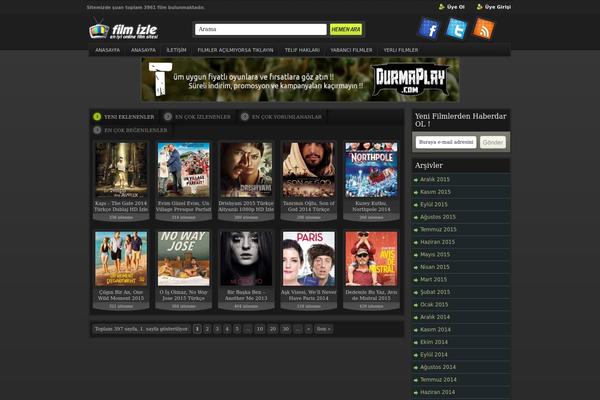Screen dimensions: 600x400
Task: Switch to the YENİ EKLENENLER tab
Action: pos(124,117)
